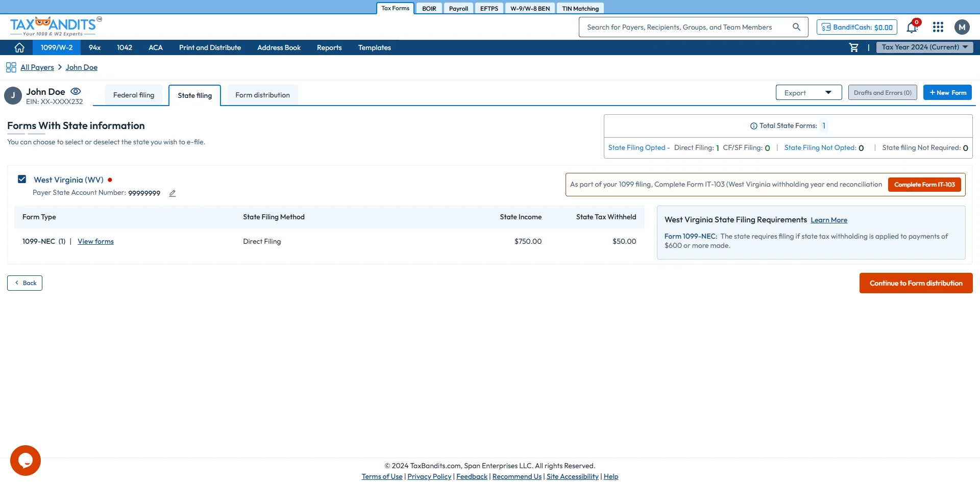
Task: Open the shopping cart icon
Action: coord(853,47)
